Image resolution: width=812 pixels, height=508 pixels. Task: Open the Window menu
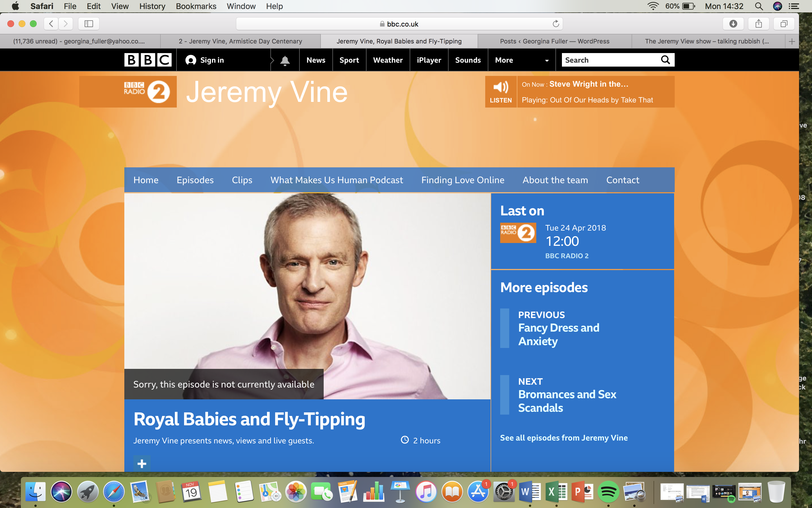coord(241,6)
